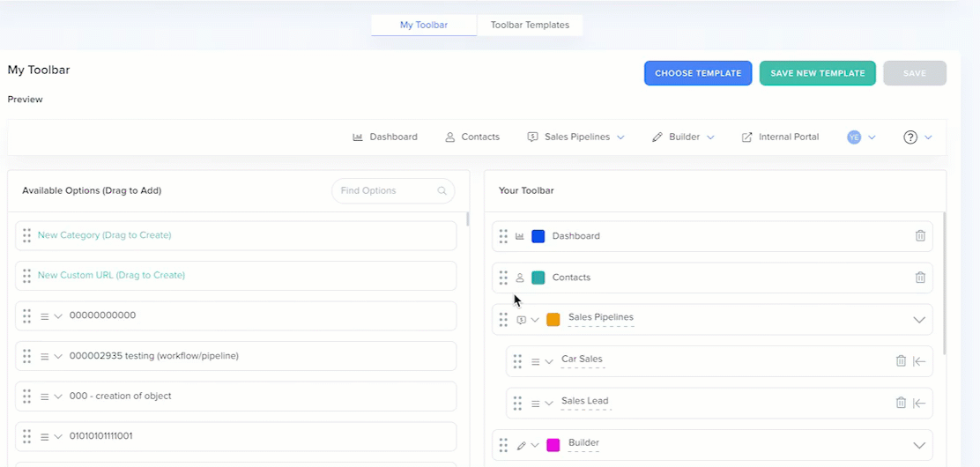
Task: Remove Car Sales using its trash icon
Action: [901, 360]
